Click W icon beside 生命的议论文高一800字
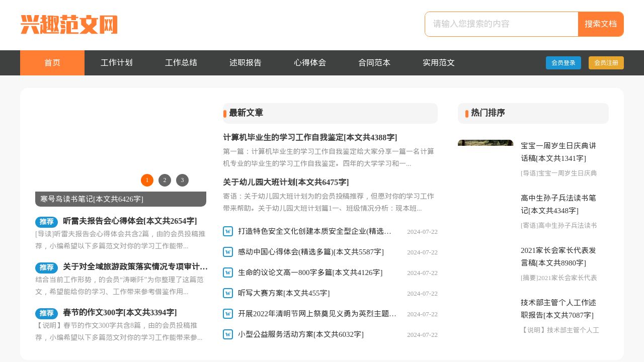Screen dimensions: 644x362 point(228,273)
